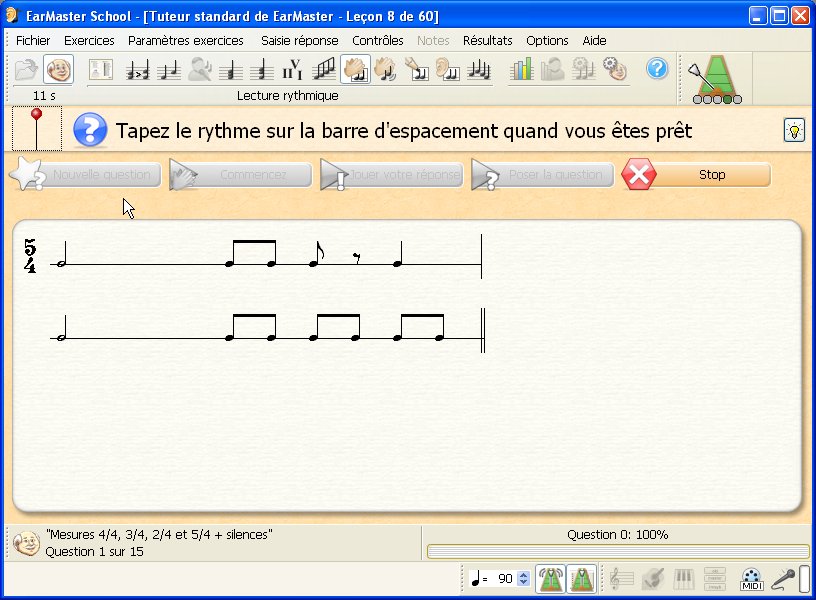816x600 pixels.
Task: Open the Résultats menu
Action: [487, 41]
